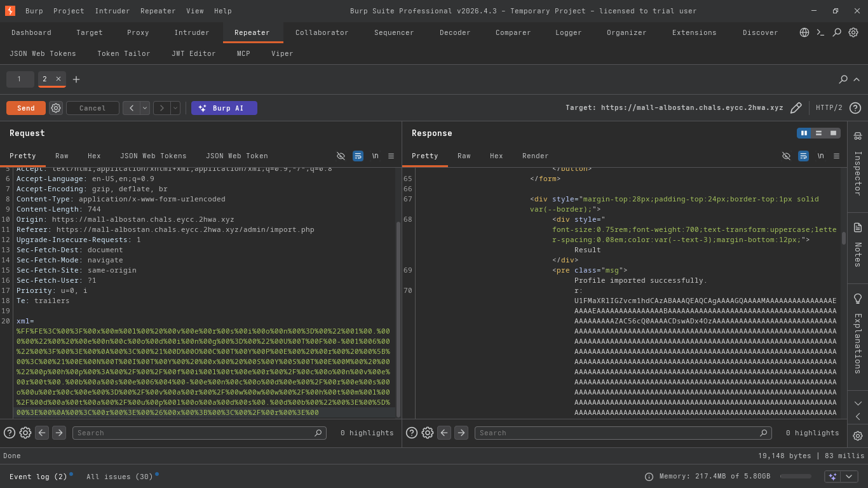Image resolution: width=868 pixels, height=488 pixels.
Task: Close Repeater tab 2
Action: tap(58, 79)
